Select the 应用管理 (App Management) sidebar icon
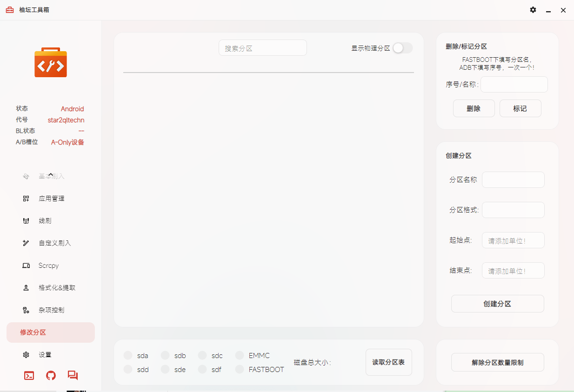574x392 pixels. [x=26, y=198]
